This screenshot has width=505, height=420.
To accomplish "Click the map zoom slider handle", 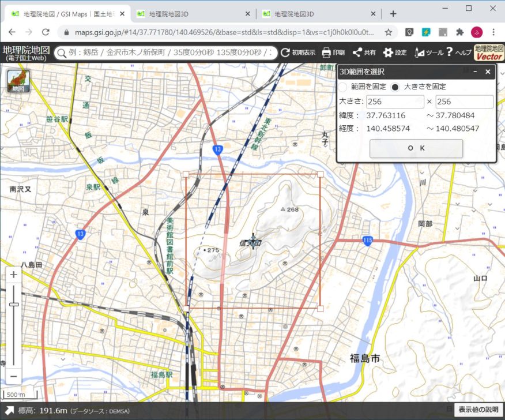I will pos(14,304).
